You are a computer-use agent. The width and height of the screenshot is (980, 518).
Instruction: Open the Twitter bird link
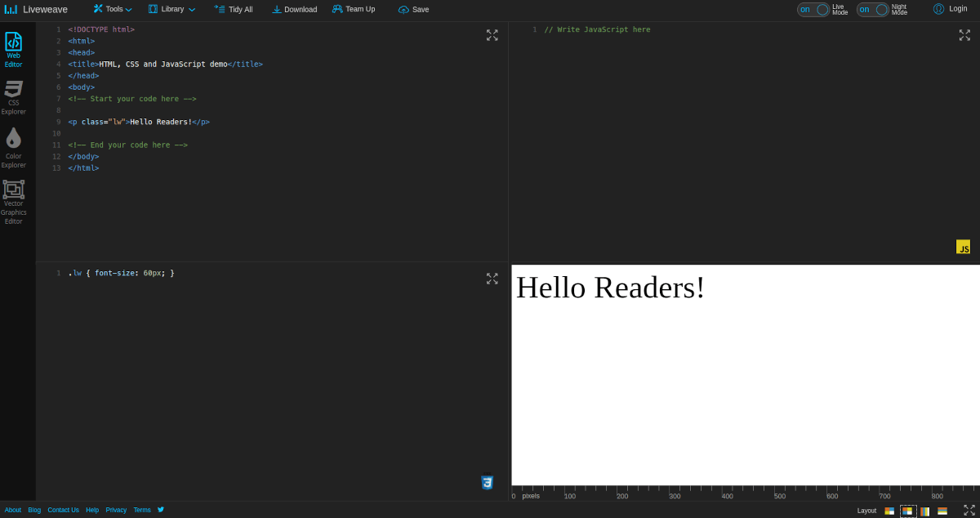[x=161, y=509]
